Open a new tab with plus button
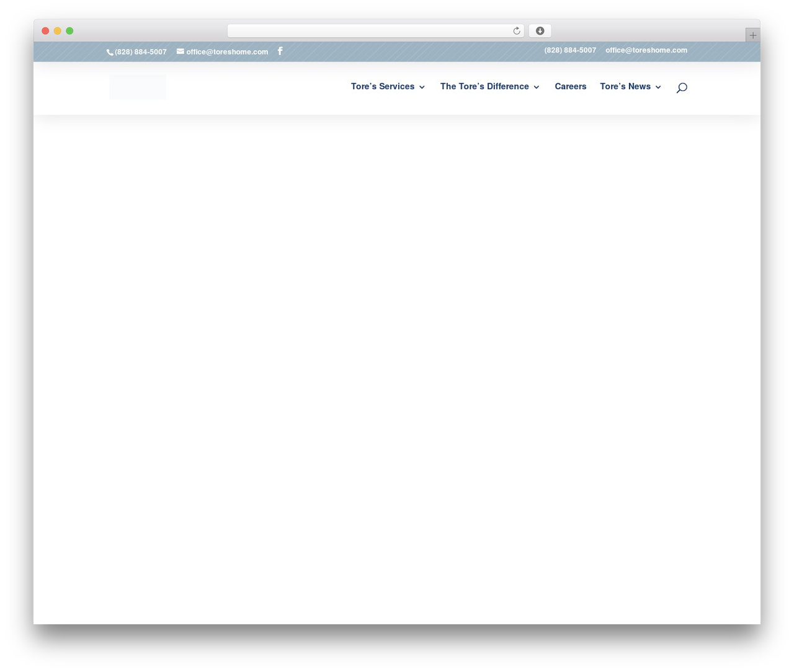The height and width of the screenshot is (672, 794). tap(752, 35)
